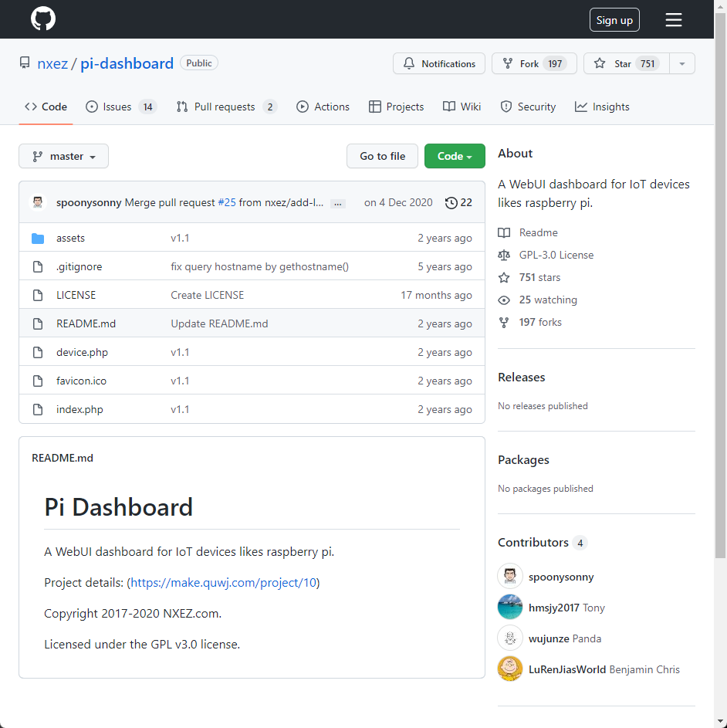Fork the repository using Fork button
The width and height of the screenshot is (727, 728).
[534, 63]
